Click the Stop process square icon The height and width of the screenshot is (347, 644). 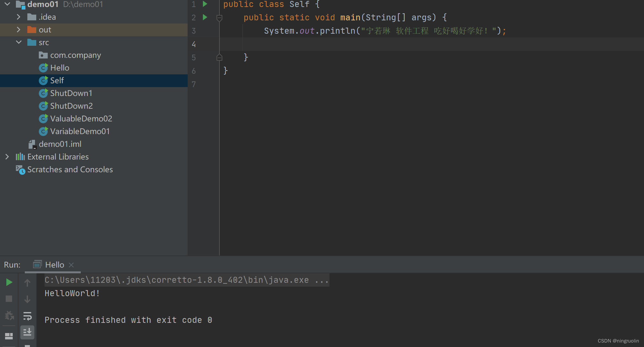[9, 299]
